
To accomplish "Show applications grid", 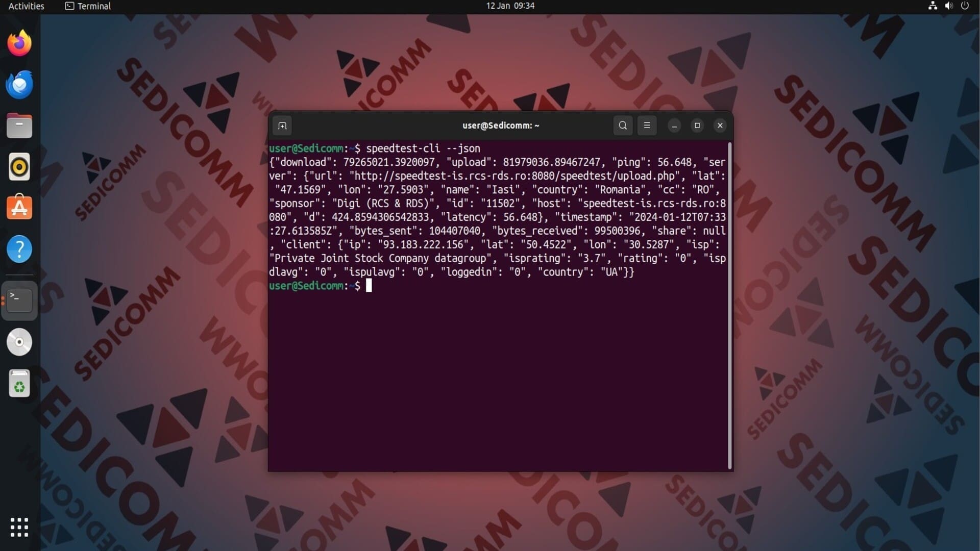I will pos(19,527).
